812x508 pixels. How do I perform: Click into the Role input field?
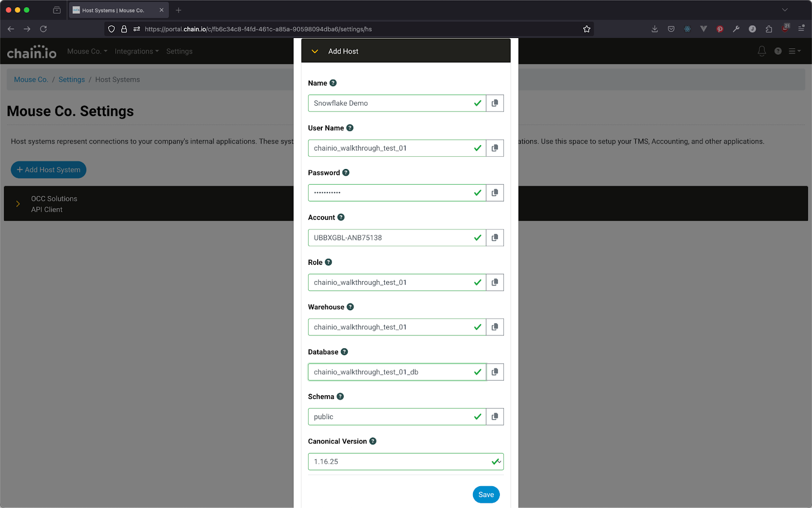point(397,282)
